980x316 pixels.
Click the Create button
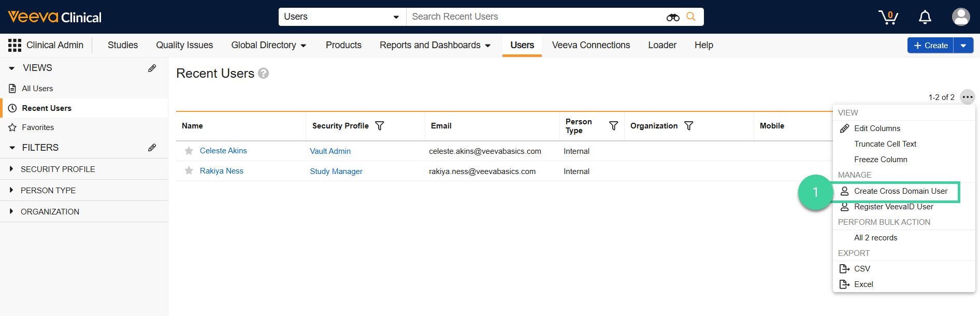[931, 45]
